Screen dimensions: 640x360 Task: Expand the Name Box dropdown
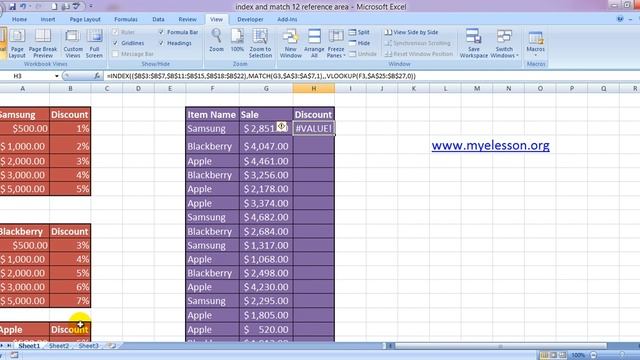[x=57, y=76]
